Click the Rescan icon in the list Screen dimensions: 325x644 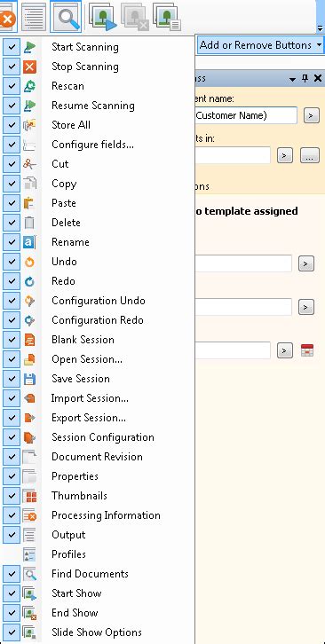click(29, 86)
